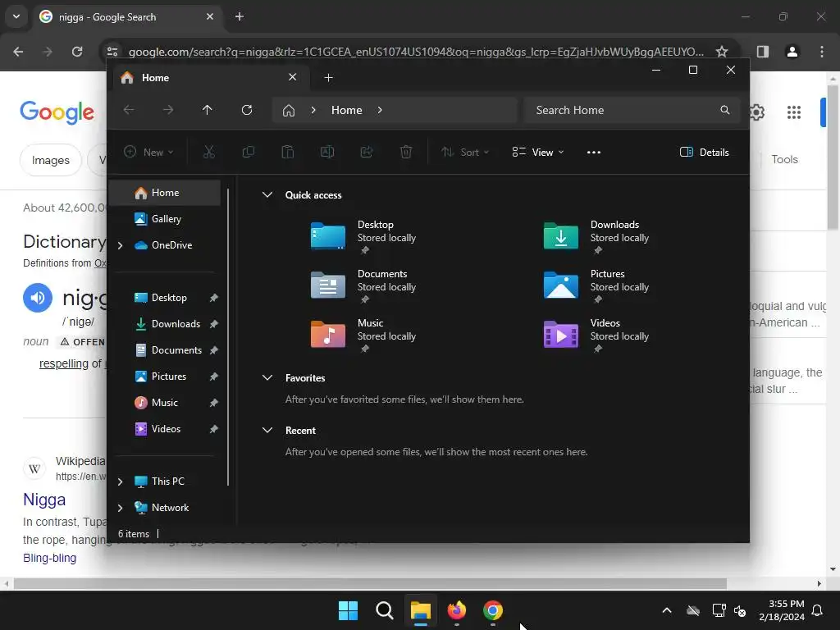Click the File Explorer forward arrow
The width and height of the screenshot is (840, 630).
pos(168,110)
